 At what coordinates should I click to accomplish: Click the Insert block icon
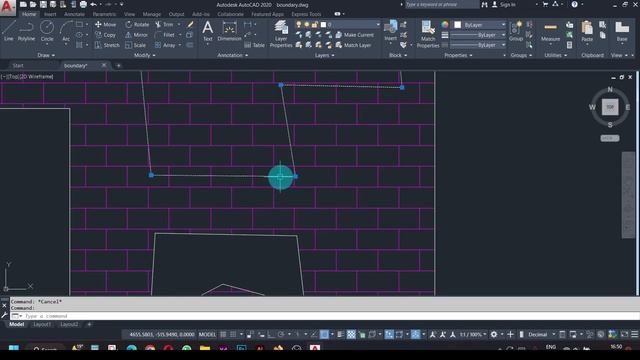390,31
